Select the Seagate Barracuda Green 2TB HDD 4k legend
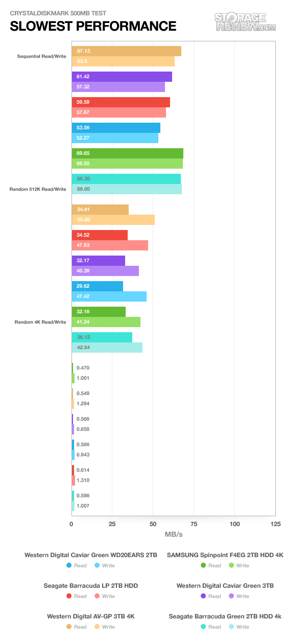Image resolution: width=286 pixels, height=644 pixels. (225, 616)
